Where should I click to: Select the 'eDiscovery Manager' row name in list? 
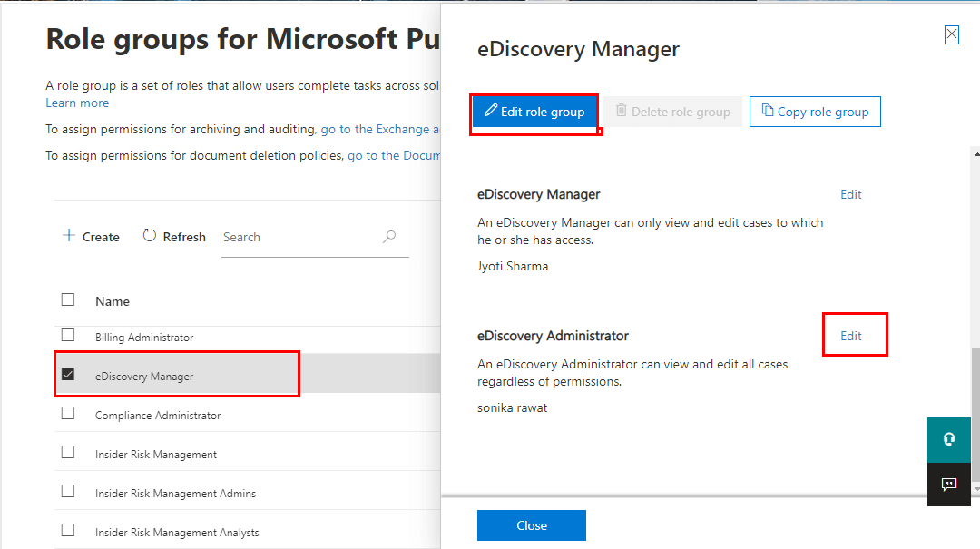(144, 377)
